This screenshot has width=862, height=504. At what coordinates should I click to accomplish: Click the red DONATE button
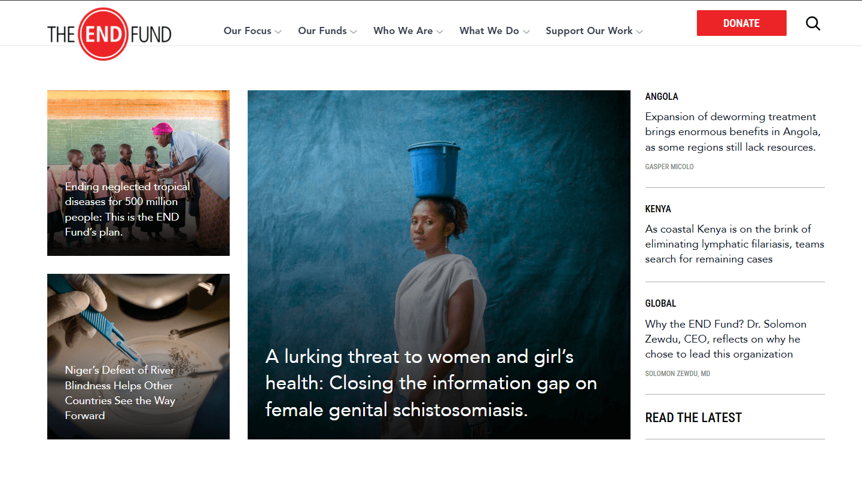[742, 23]
